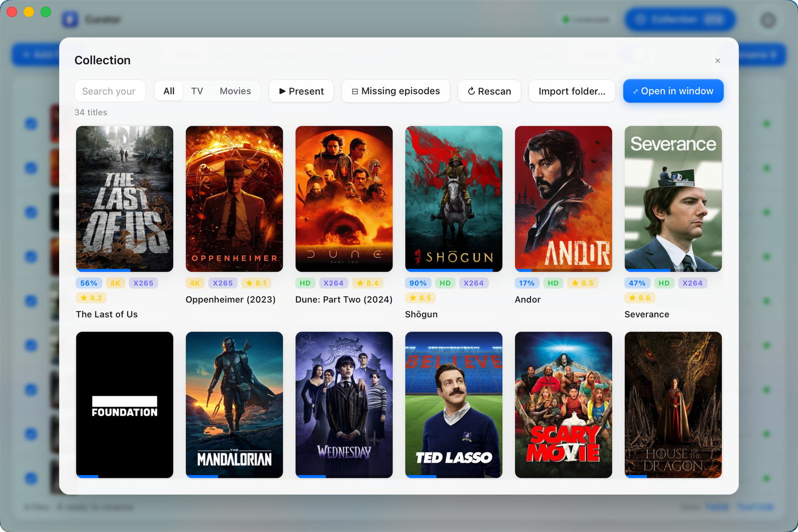Switch to the TV filter tab
This screenshot has width=798, height=532.
(197, 91)
